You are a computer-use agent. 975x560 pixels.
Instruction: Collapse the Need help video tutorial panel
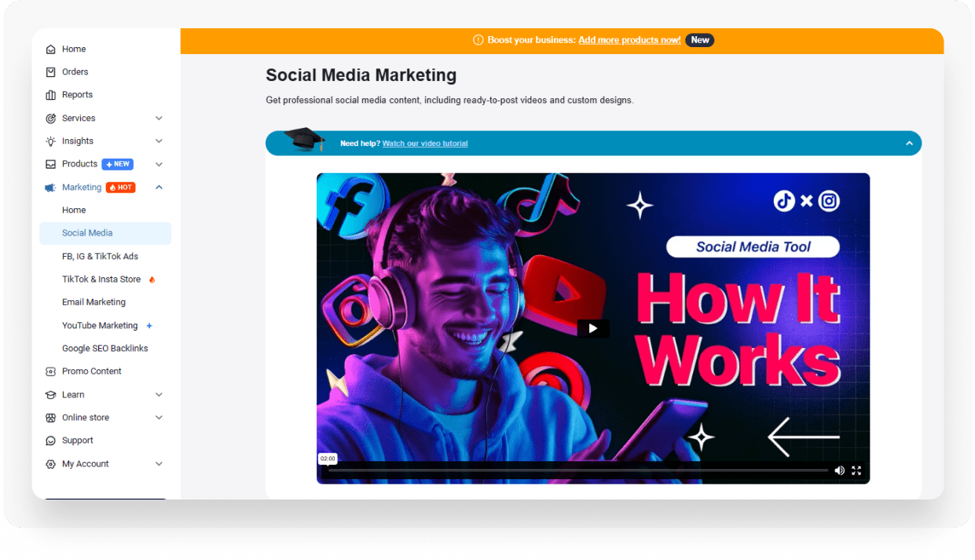point(909,144)
